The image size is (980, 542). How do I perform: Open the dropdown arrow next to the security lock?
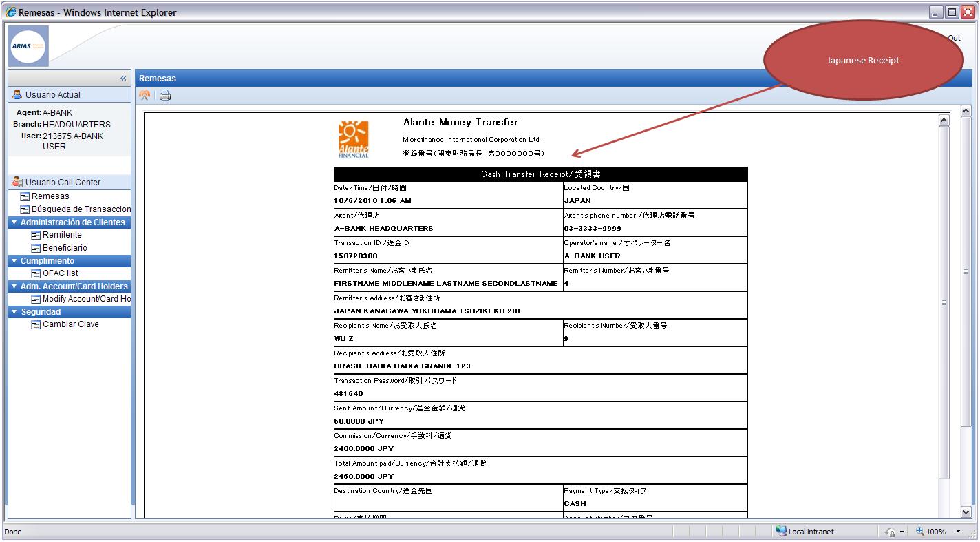click(901, 532)
